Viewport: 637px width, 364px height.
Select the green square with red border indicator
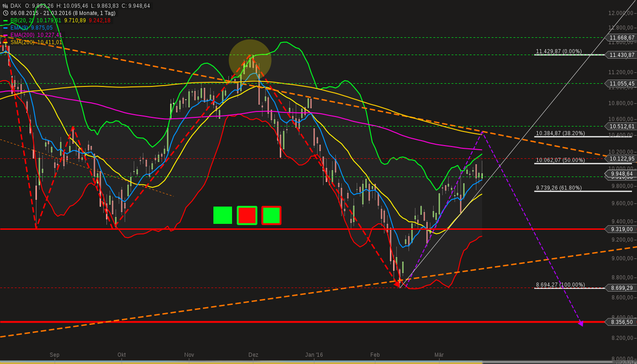pos(271,215)
